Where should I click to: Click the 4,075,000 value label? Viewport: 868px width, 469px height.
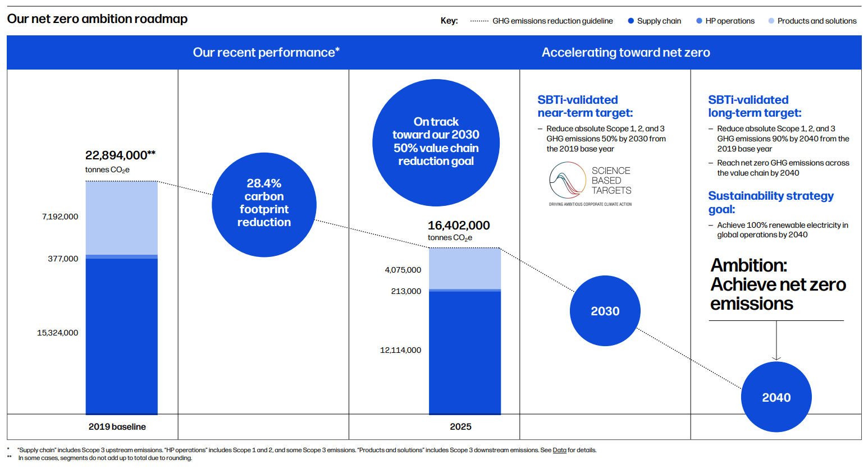403,270
